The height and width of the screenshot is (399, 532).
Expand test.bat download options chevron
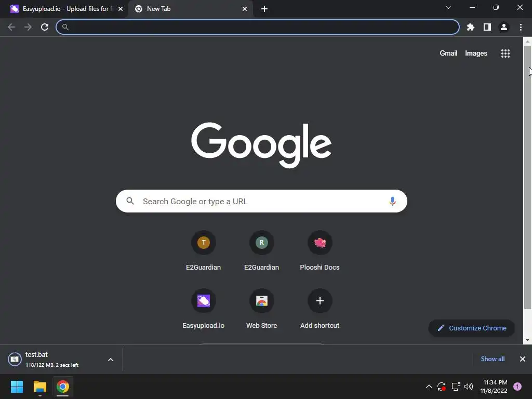coord(111,360)
